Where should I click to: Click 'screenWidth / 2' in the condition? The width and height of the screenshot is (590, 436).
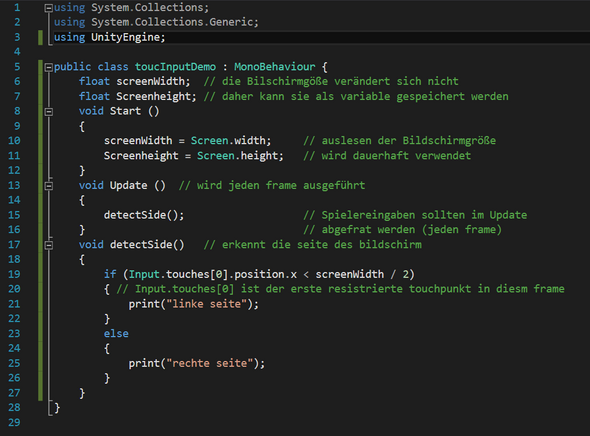tap(362, 275)
